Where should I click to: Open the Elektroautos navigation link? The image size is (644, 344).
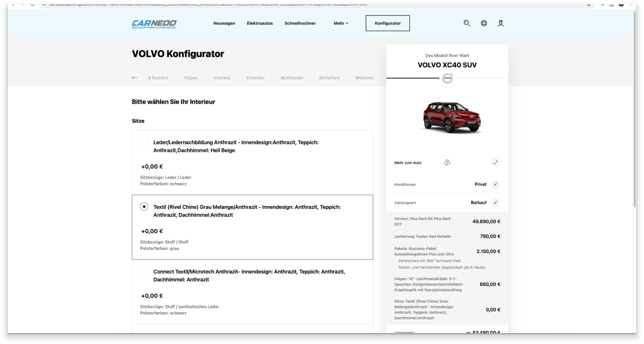coord(260,24)
